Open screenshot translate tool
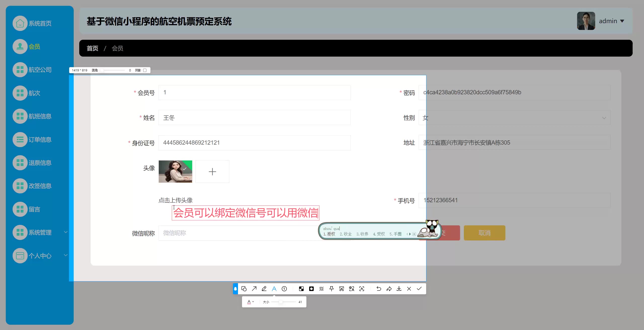Screen dimensions: 644x330 (351, 289)
